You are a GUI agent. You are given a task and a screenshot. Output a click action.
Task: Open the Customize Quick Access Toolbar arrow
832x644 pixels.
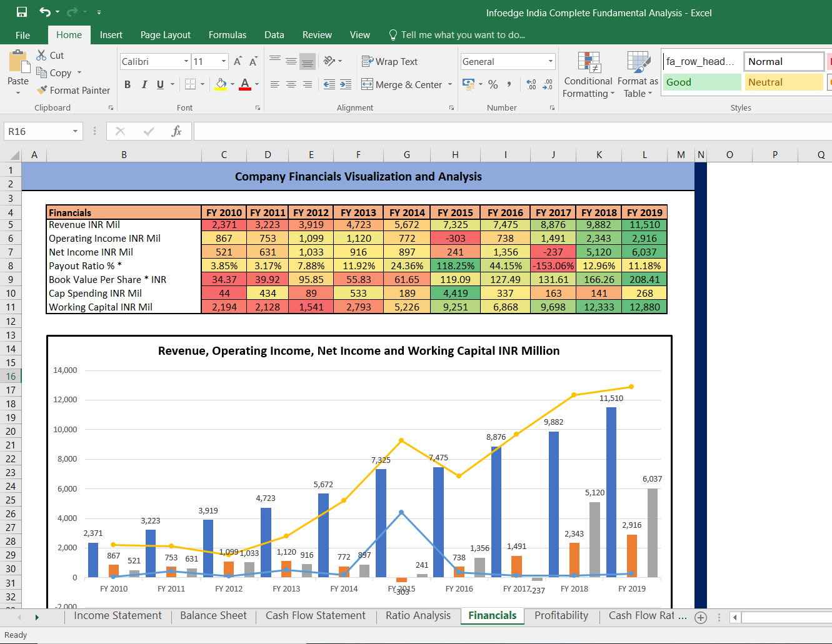pyautogui.click(x=99, y=12)
